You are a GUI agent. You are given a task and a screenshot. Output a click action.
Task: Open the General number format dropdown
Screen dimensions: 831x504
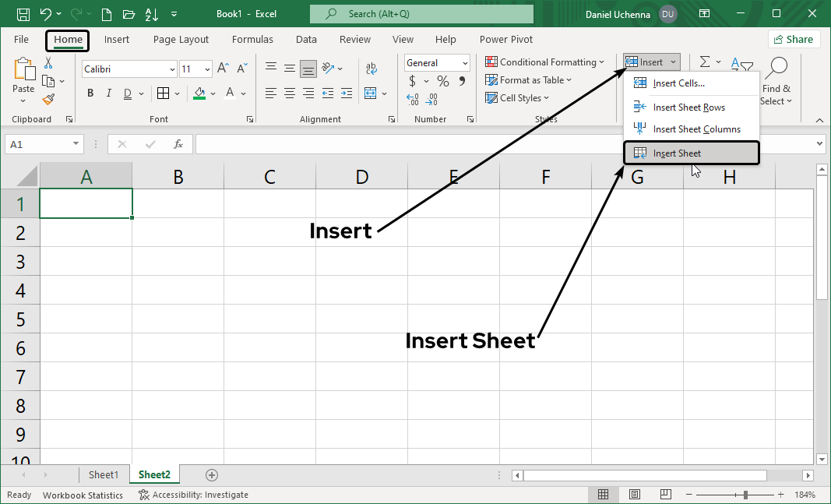coord(465,62)
